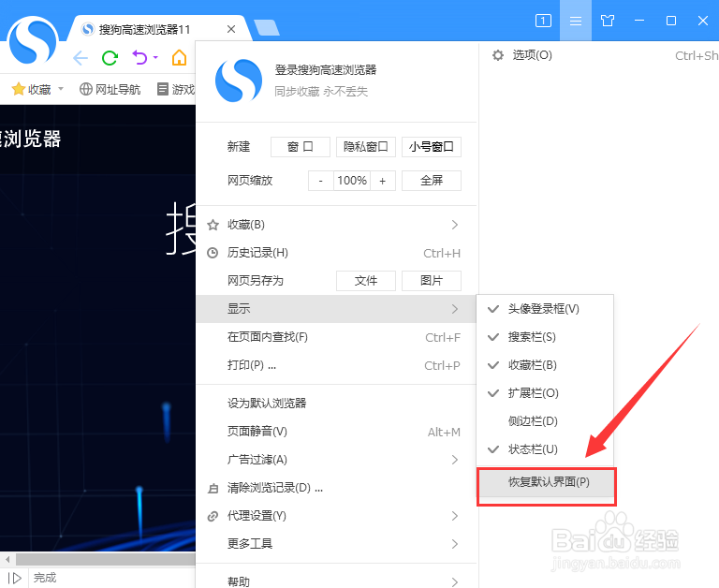Open the undo closed-pages dropdown arrow
719x588 pixels.
[x=155, y=57]
